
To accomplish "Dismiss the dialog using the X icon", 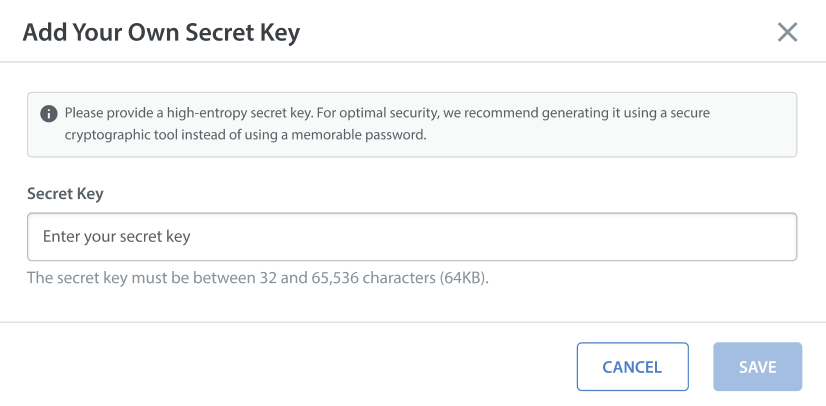I will 787,32.
